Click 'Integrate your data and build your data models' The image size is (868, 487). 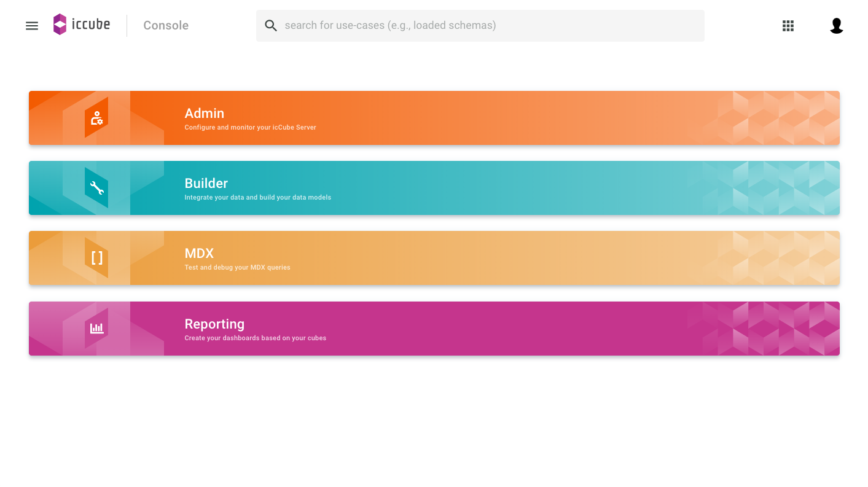tap(258, 198)
